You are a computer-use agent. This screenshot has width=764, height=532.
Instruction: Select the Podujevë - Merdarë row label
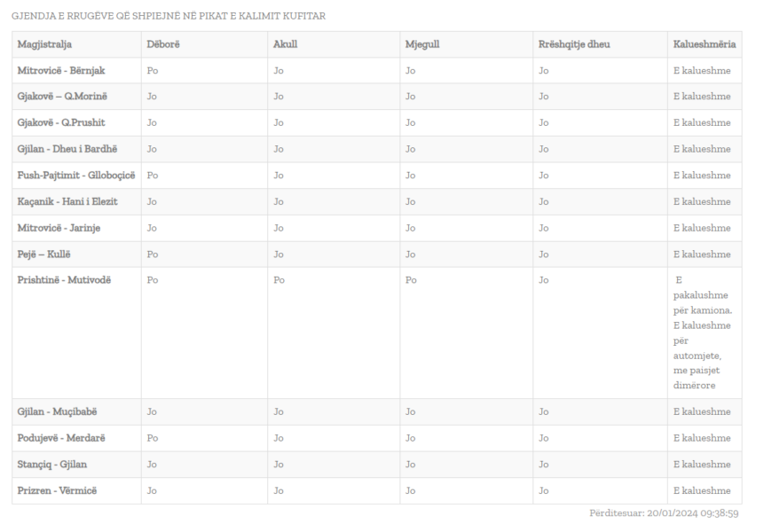click(x=61, y=438)
